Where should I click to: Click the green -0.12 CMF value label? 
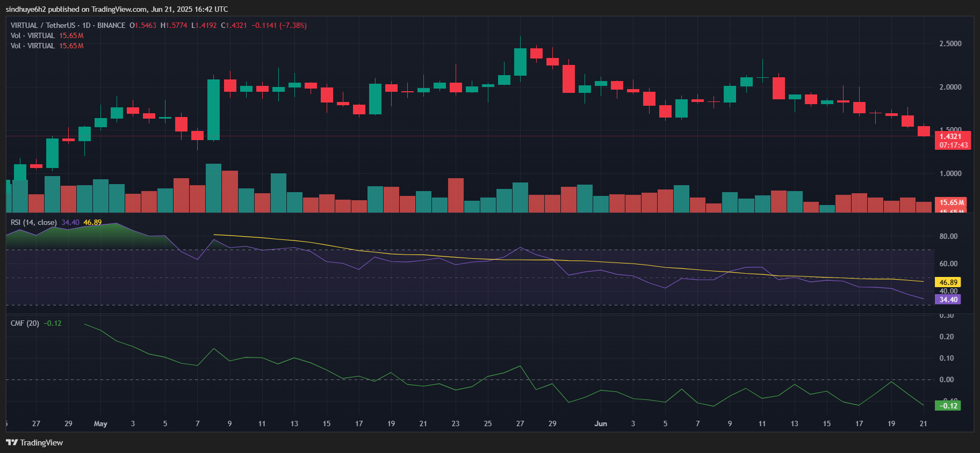[948, 405]
